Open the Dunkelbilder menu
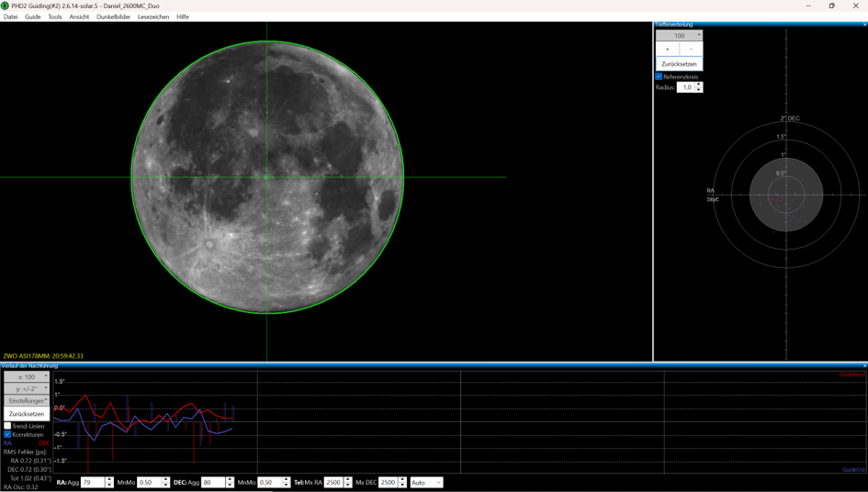The height and width of the screenshot is (492, 868). 114,17
